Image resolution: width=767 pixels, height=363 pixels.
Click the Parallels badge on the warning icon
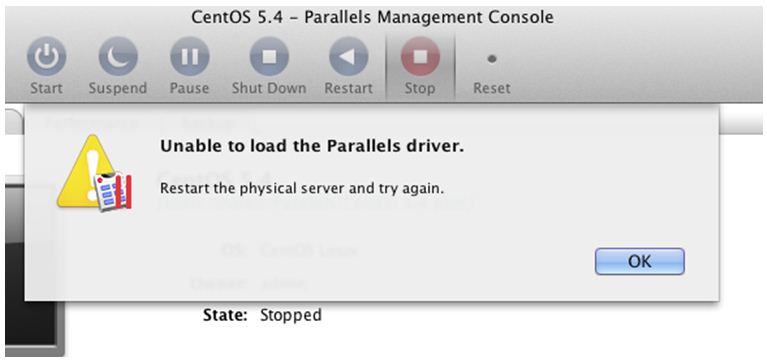(113, 192)
